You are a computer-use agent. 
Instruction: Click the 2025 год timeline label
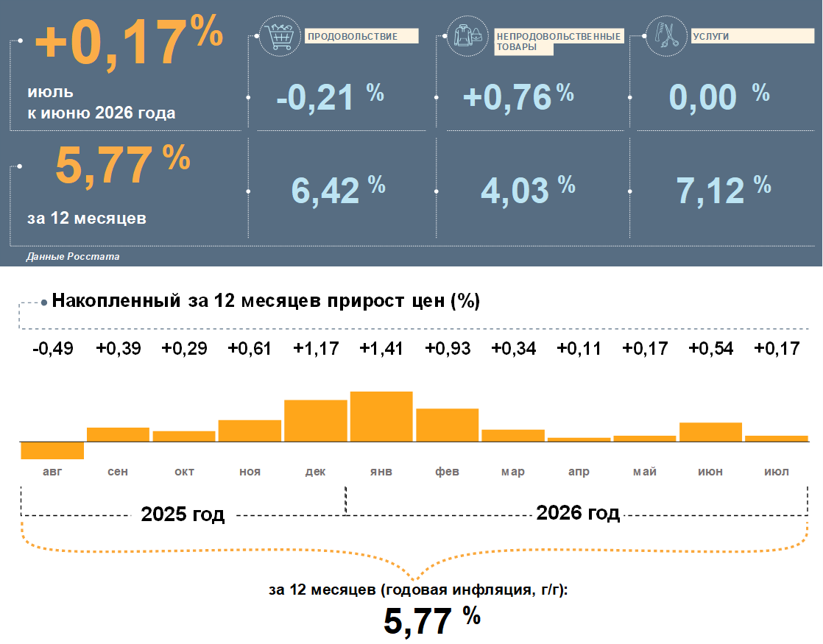tap(183, 514)
